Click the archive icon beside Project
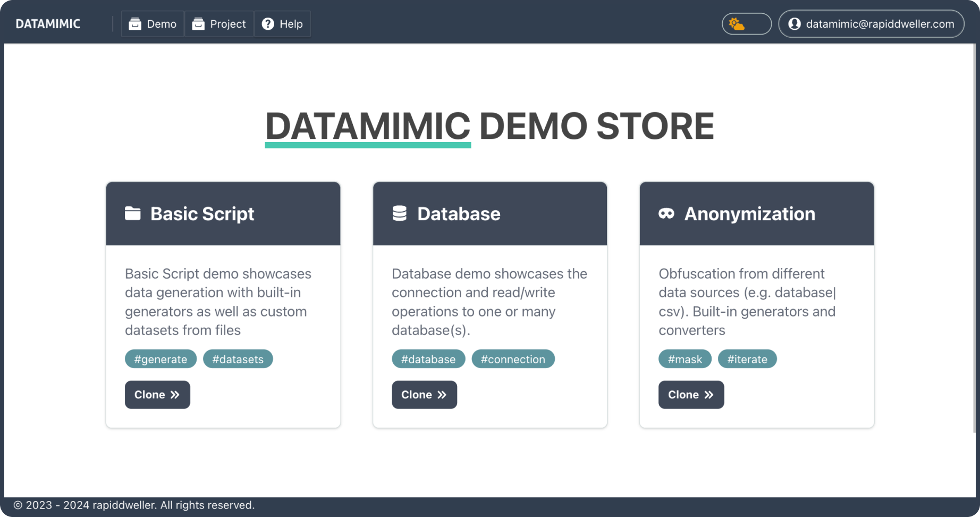 198,23
